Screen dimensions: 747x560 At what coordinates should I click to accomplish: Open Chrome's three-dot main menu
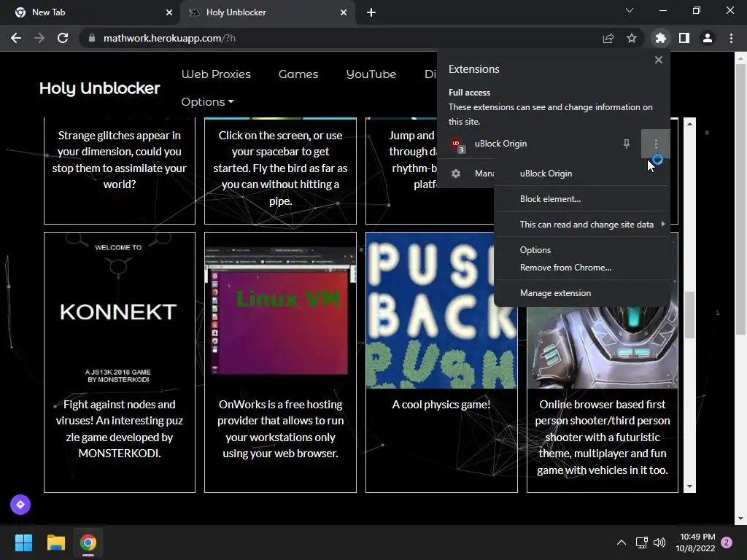click(731, 38)
